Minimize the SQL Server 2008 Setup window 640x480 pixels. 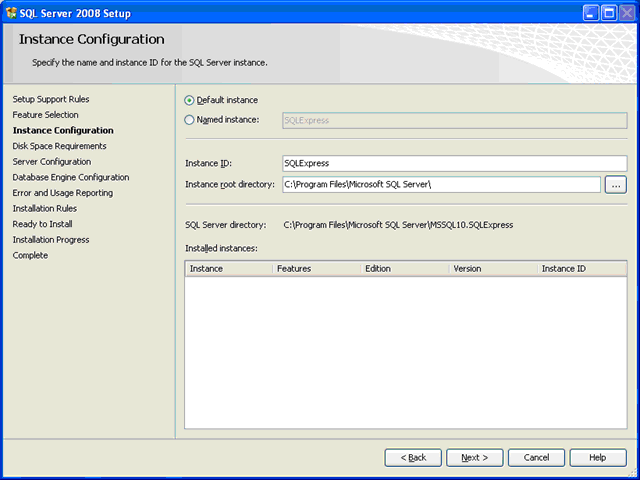click(x=590, y=13)
